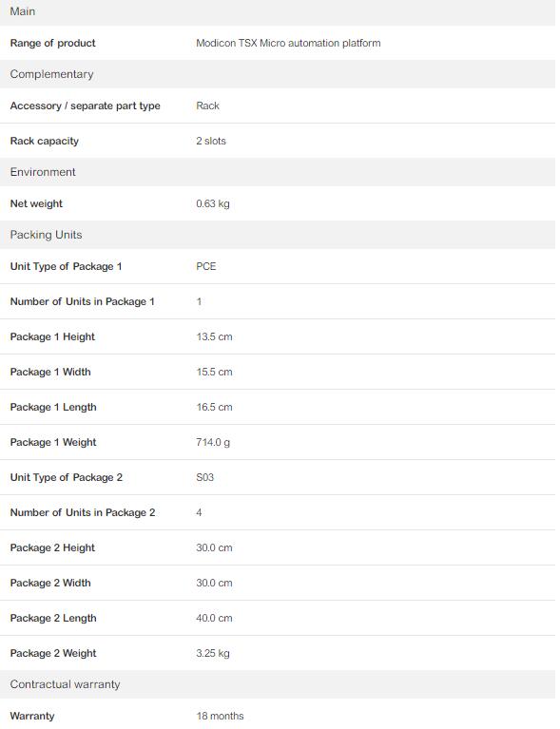The image size is (560, 729).
Task: Click Modicon TSX Micro automation platform value
Action: point(288,43)
